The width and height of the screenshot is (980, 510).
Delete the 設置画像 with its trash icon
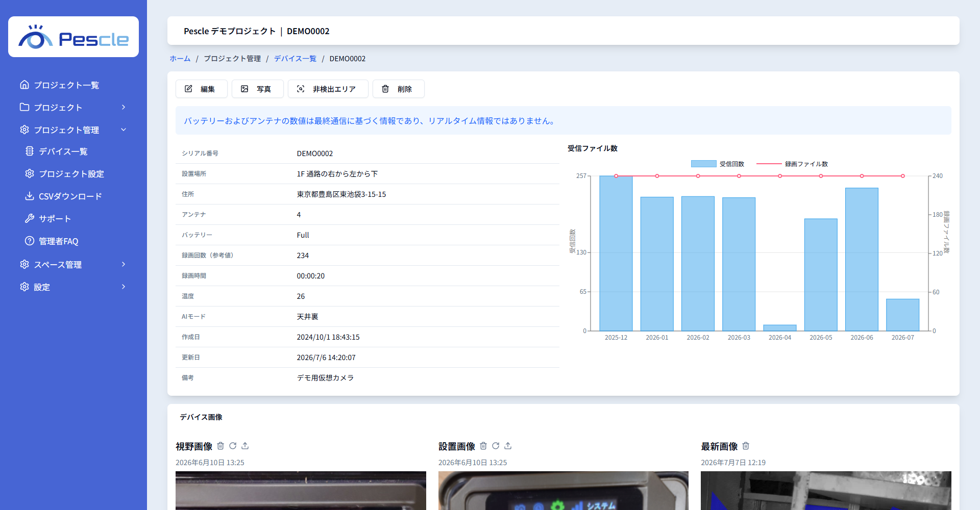[x=483, y=446]
